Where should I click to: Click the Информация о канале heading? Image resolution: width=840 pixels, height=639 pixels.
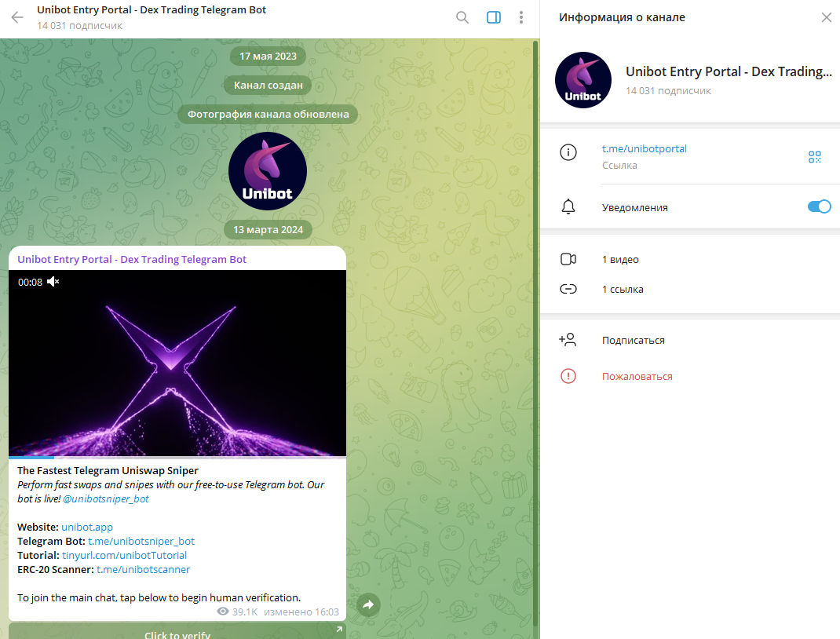[x=622, y=17]
